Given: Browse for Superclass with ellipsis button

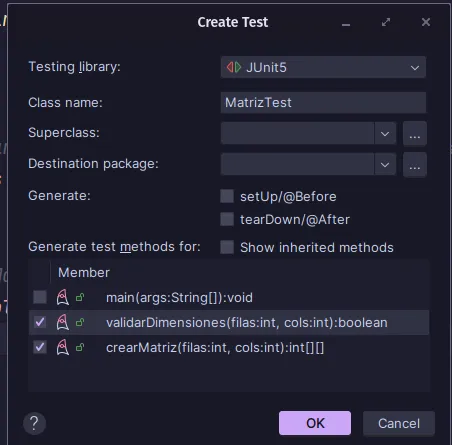Looking at the screenshot, I should coord(415,133).
